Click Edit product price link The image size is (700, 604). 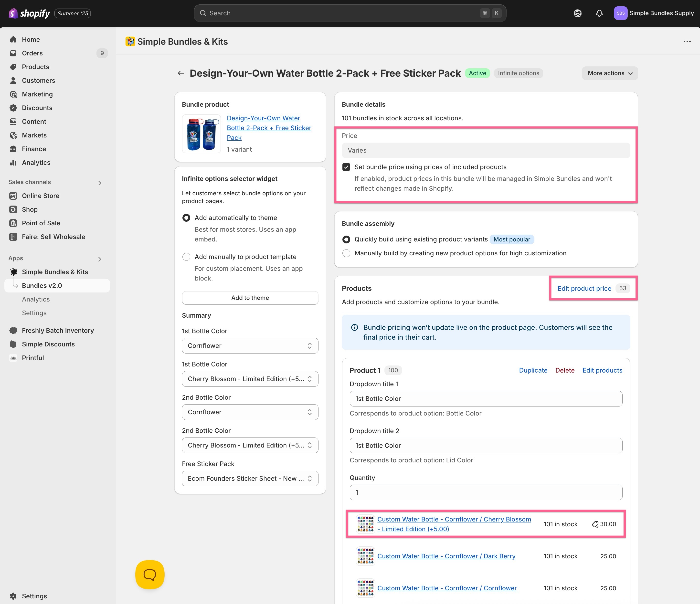coord(584,288)
